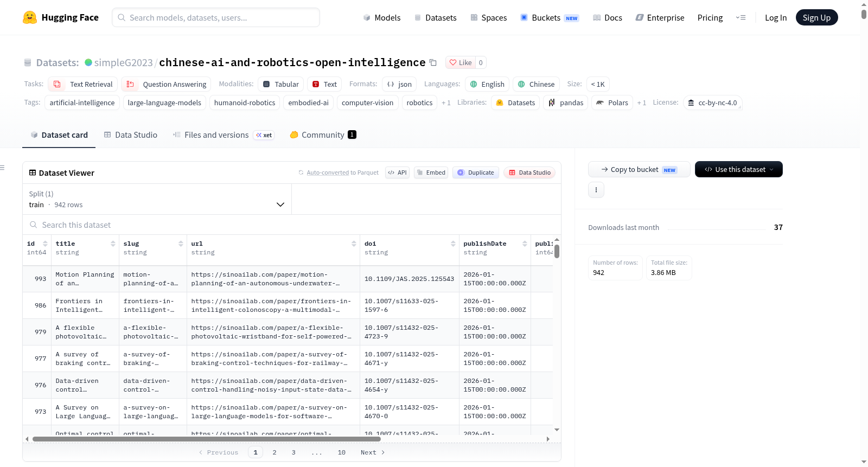868x467 pixels.
Task: Click the DOI cell 10.1109/JAS.2025.125543
Action: click(x=409, y=279)
